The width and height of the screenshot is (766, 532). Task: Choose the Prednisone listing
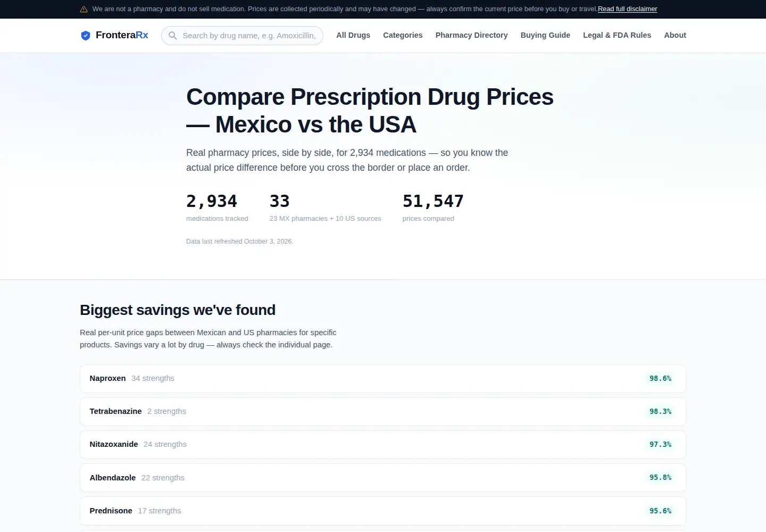click(383, 511)
